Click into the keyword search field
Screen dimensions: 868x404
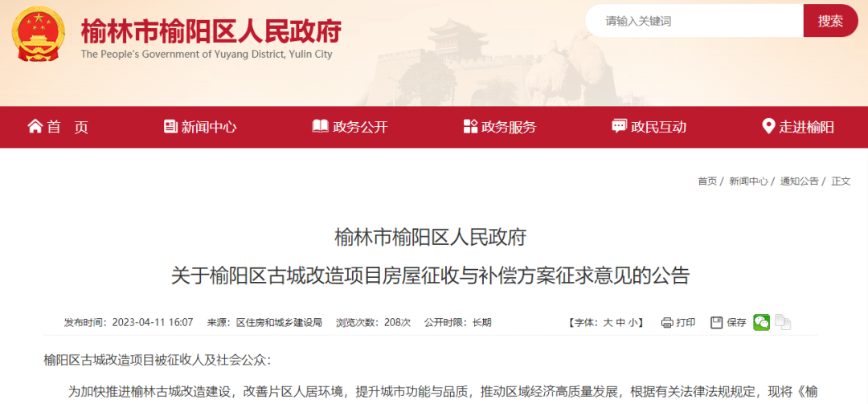(x=694, y=21)
